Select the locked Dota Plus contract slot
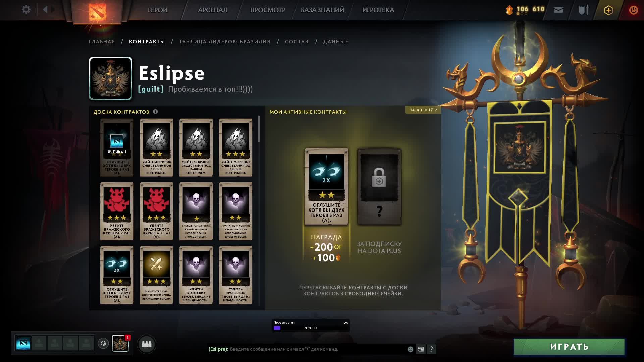 pos(379,187)
